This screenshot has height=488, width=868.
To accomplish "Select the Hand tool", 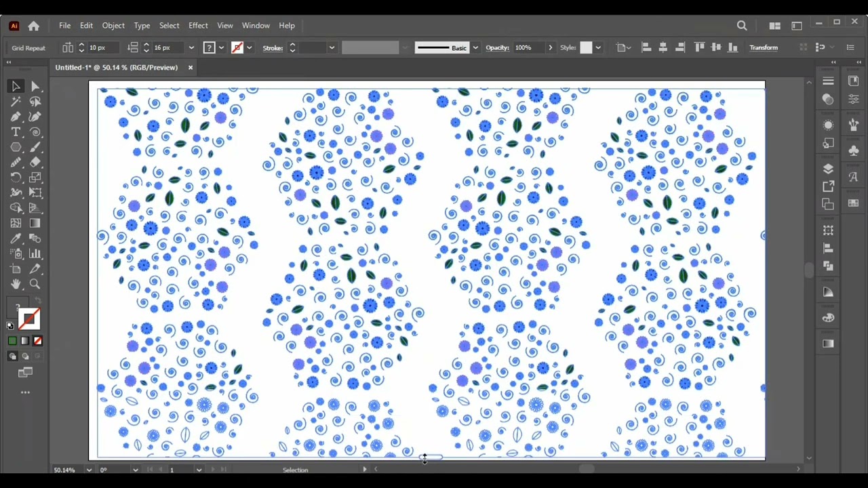I will 16,285.
